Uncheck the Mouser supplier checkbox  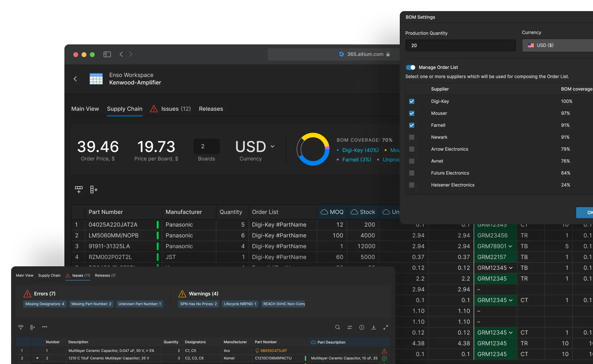click(412, 113)
